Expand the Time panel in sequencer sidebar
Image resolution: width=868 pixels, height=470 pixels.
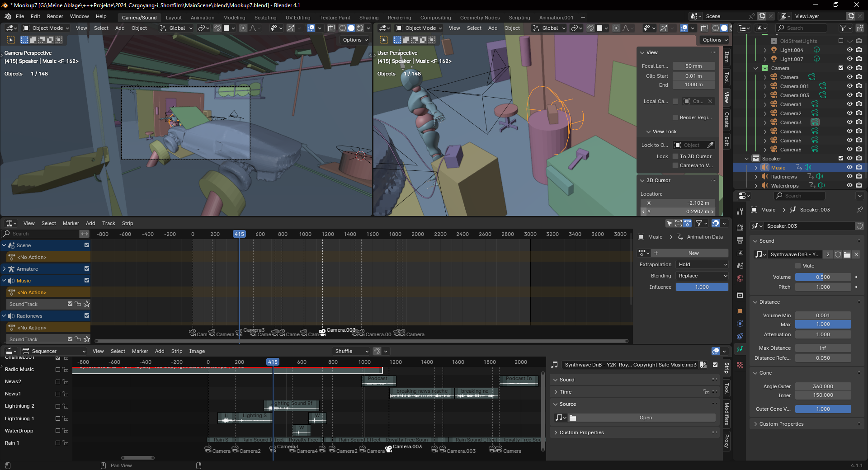pos(565,392)
